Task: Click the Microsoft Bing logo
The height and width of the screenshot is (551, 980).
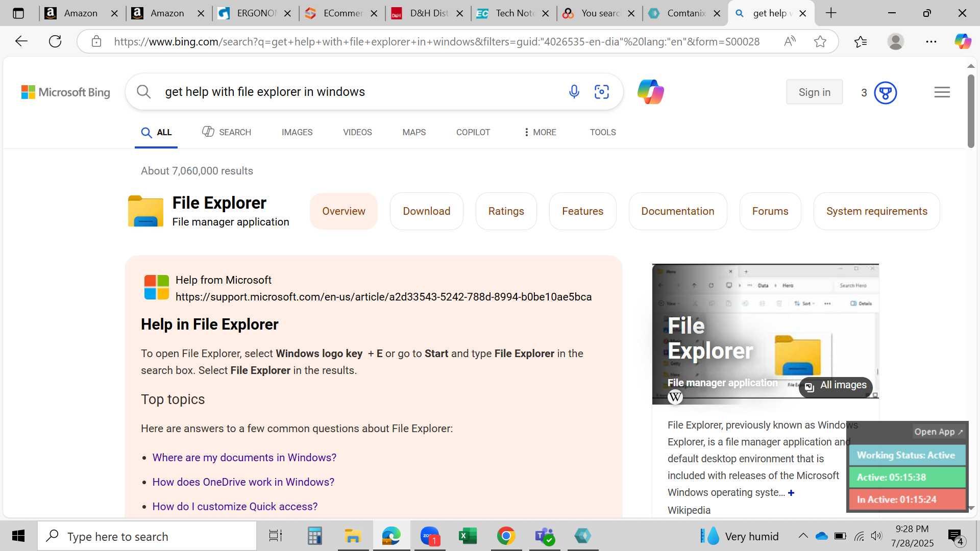Action: click(x=66, y=92)
